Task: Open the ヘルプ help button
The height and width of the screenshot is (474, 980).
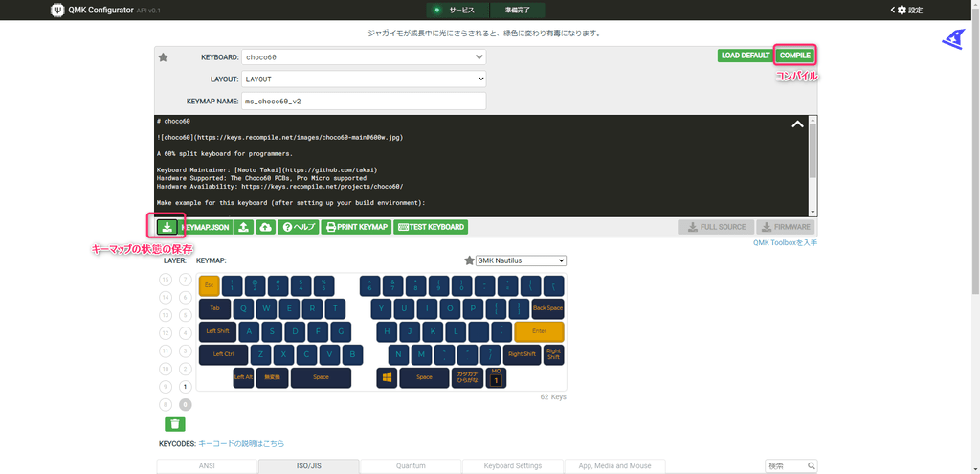Action: [x=299, y=227]
